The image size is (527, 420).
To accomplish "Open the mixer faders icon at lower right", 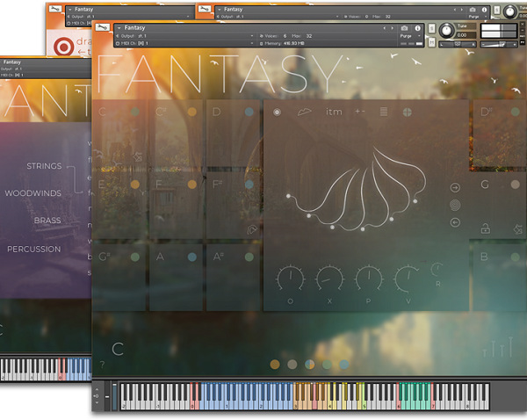I will (x=498, y=347).
